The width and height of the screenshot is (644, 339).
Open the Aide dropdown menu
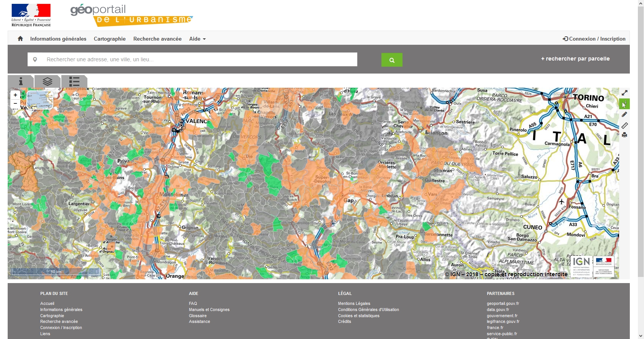point(197,39)
